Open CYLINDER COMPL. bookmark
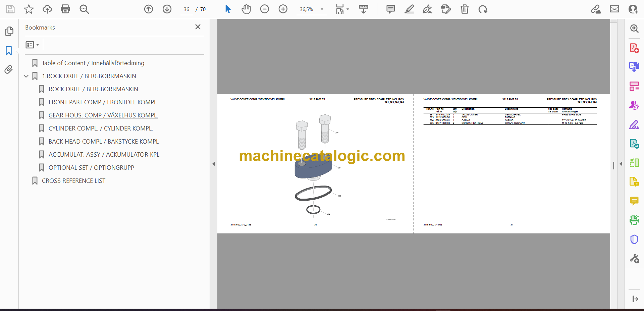 101,128
